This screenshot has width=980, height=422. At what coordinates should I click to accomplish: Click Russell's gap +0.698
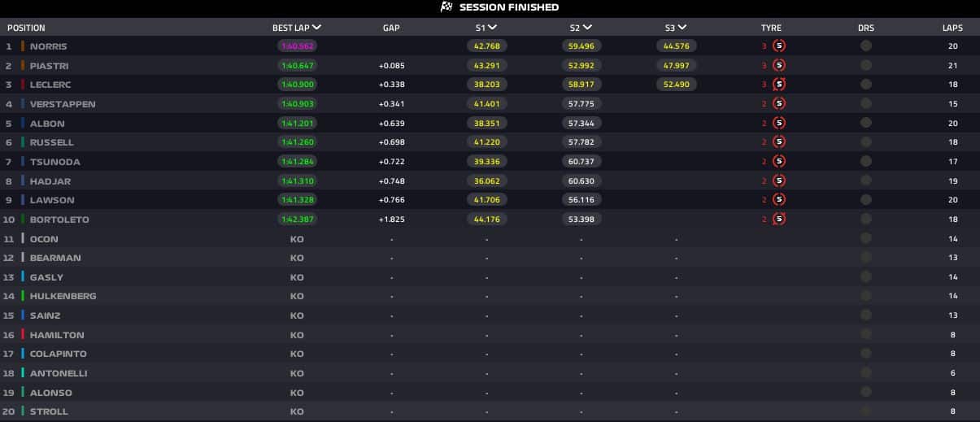click(x=391, y=142)
